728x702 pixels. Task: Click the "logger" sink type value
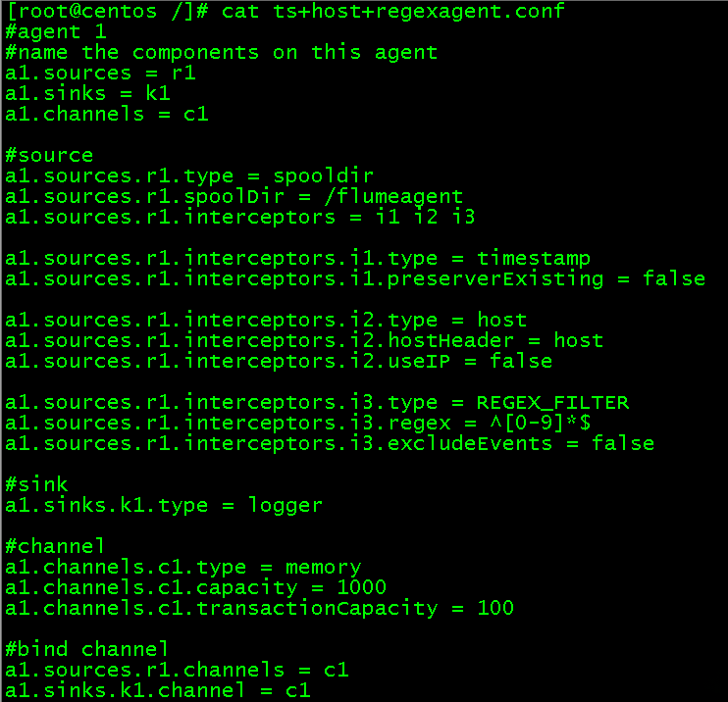(x=285, y=505)
